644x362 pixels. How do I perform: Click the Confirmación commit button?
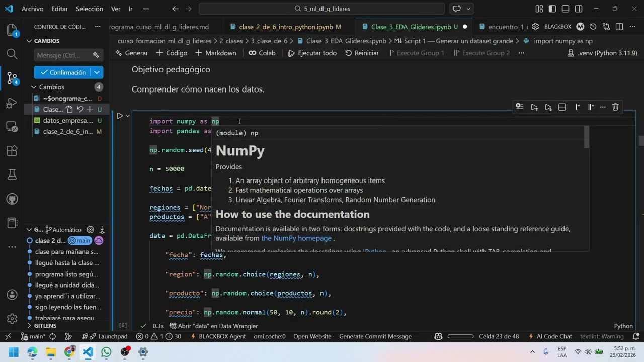click(x=63, y=72)
